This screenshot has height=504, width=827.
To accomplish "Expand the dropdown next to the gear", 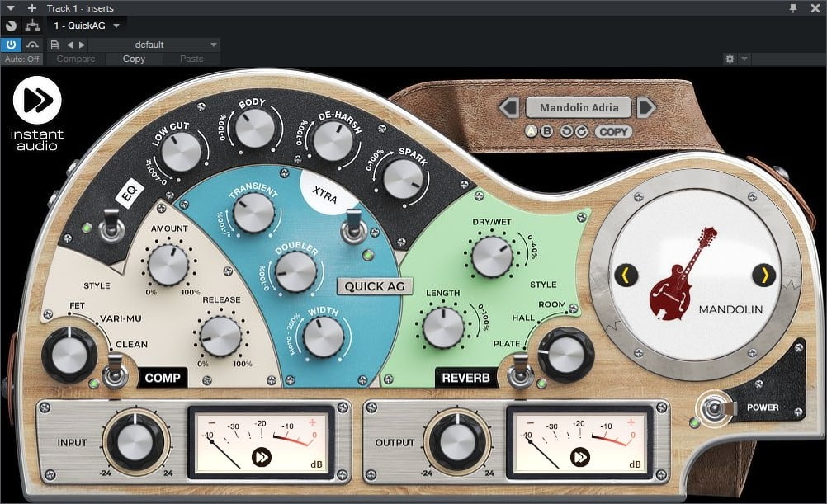I will click(x=744, y=59).
